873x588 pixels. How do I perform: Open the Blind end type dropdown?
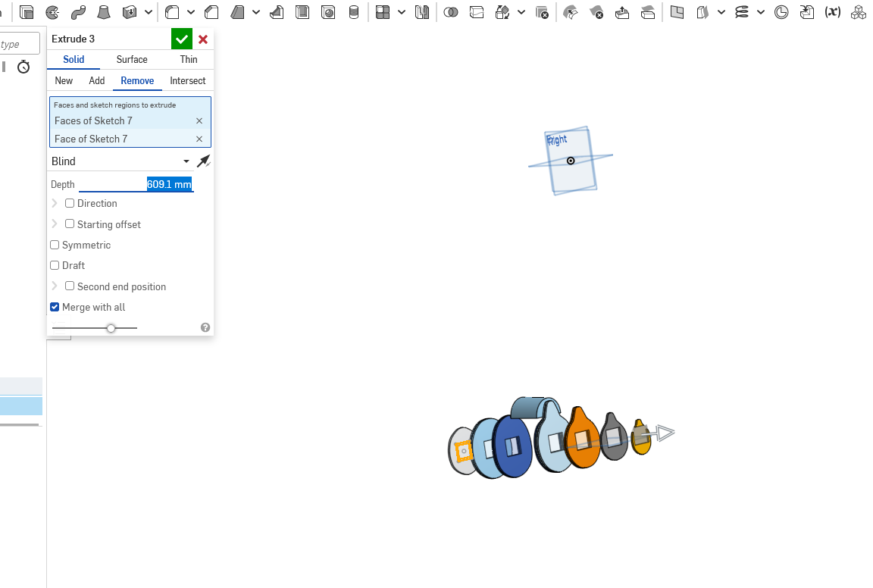tap(120, 161)
